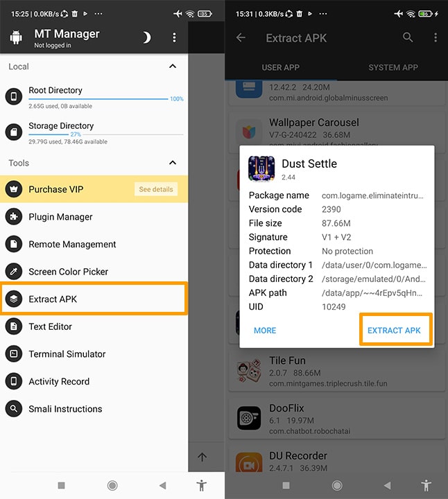The height and width of the screenshot is (499, 448).
Task: Open Smali Instructions search icon
Action: coord(14,409)
